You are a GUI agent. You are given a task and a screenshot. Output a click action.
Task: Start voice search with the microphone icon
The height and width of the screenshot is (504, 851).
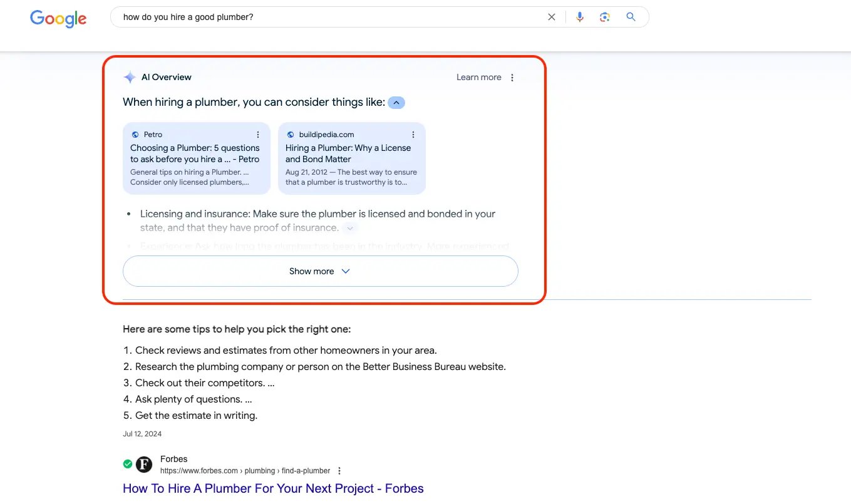pos(580,17)
